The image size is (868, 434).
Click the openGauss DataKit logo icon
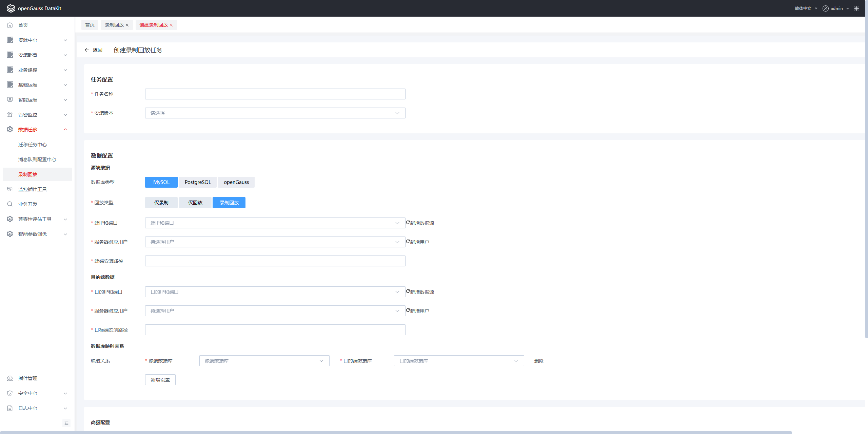pos(11,8)
